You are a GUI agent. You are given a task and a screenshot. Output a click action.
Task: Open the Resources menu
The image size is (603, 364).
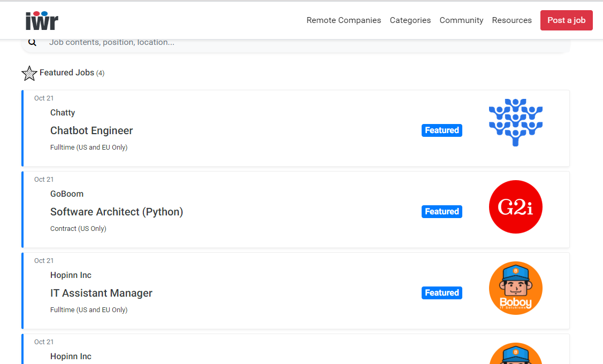[x=512, y=20]
